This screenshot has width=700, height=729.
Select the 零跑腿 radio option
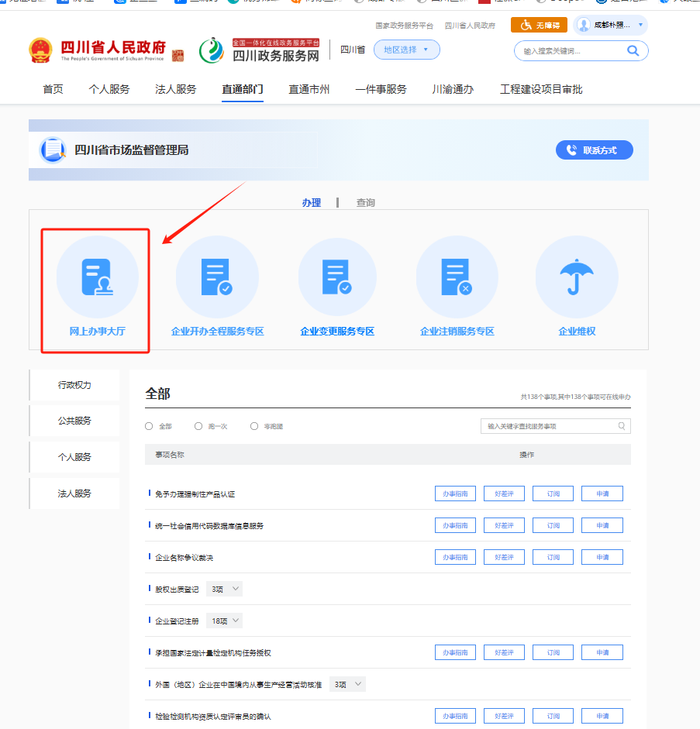254,426
